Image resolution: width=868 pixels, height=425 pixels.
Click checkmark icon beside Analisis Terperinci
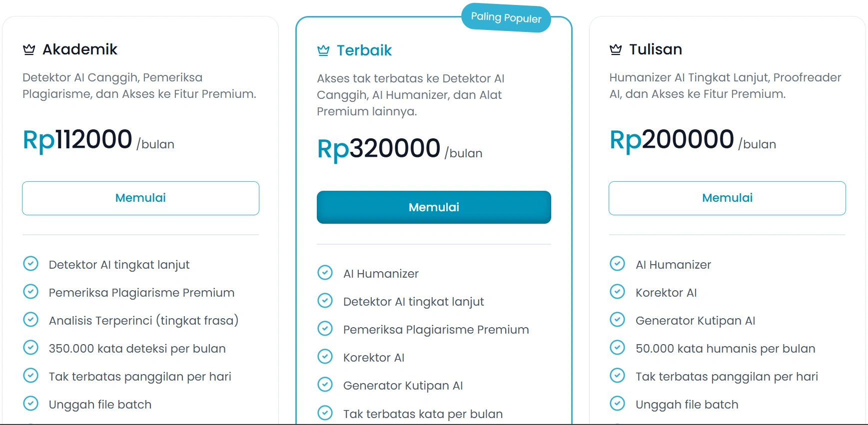click(31, 320)
